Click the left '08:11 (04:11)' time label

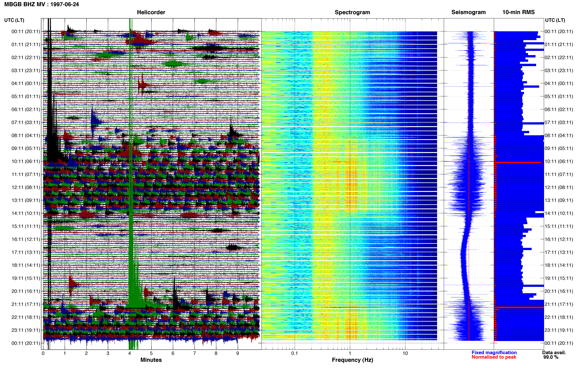pos(26,135)
